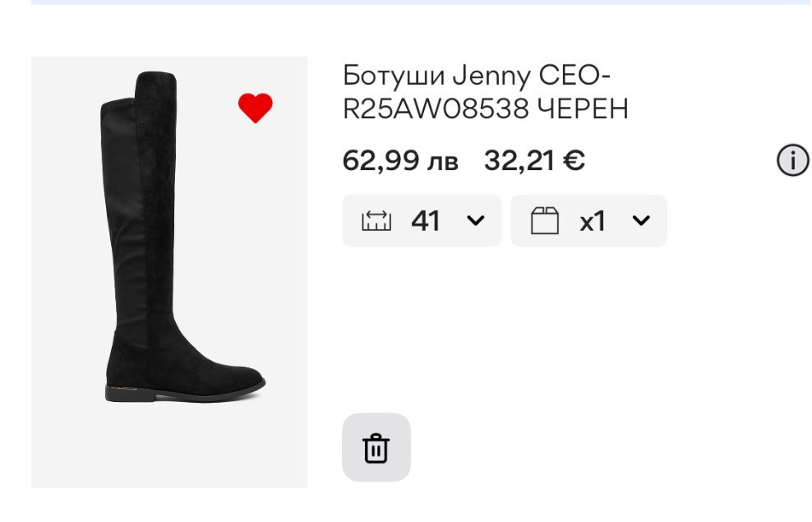Open the Ботуши Jenny product title link

pos(477,92)
